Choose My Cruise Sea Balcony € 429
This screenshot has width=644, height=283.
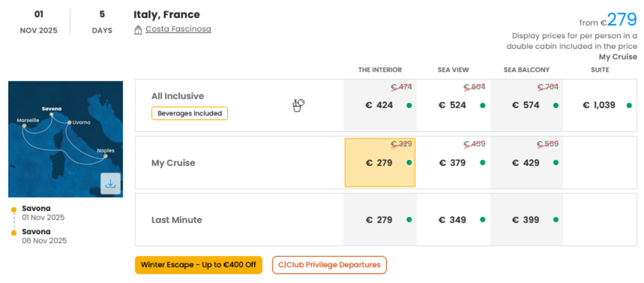[x=527, y=162]
